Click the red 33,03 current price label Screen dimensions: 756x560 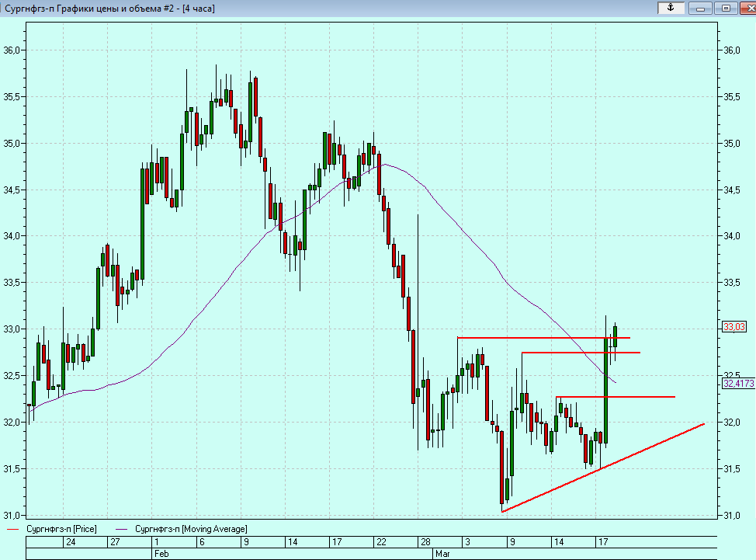pos(733,327)
